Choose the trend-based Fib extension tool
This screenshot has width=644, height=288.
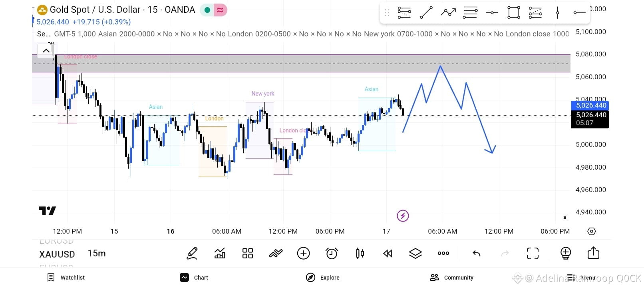[535, 13]
